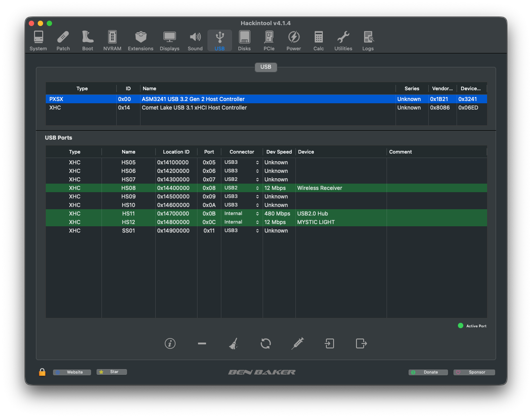The width and height of the screenshot is (532, 418).
Task: Click the Donate button
Action: (428, 372)
